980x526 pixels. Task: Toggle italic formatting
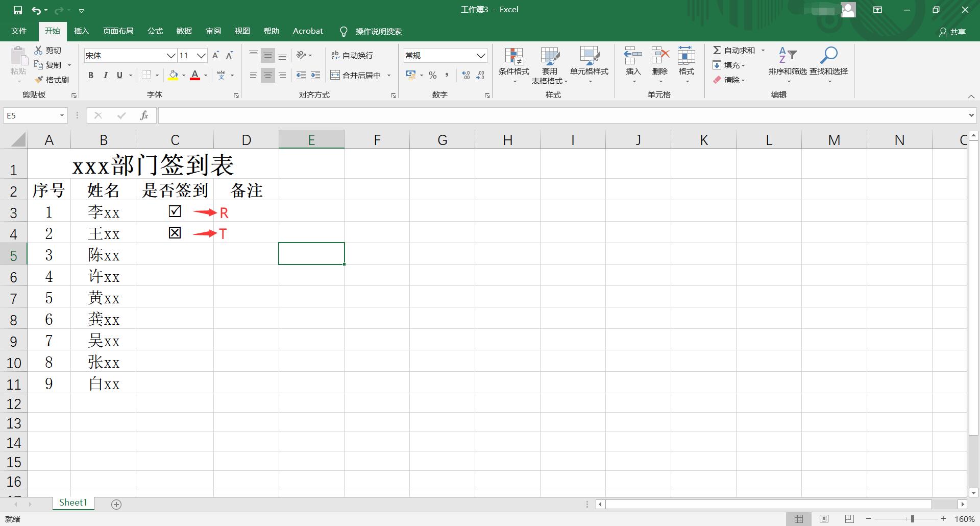coord(105,75)
